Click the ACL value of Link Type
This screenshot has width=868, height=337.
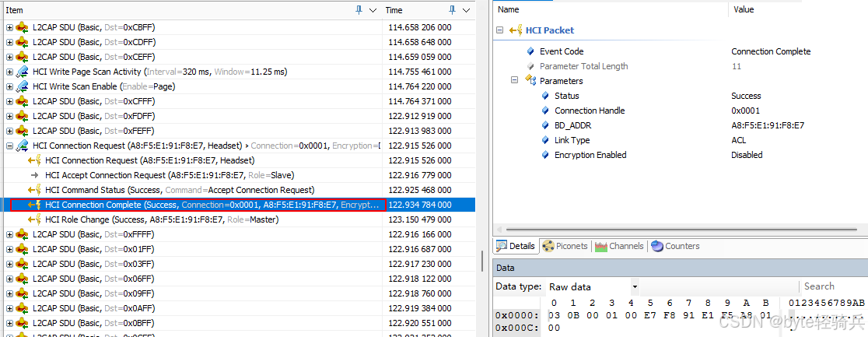739,140
